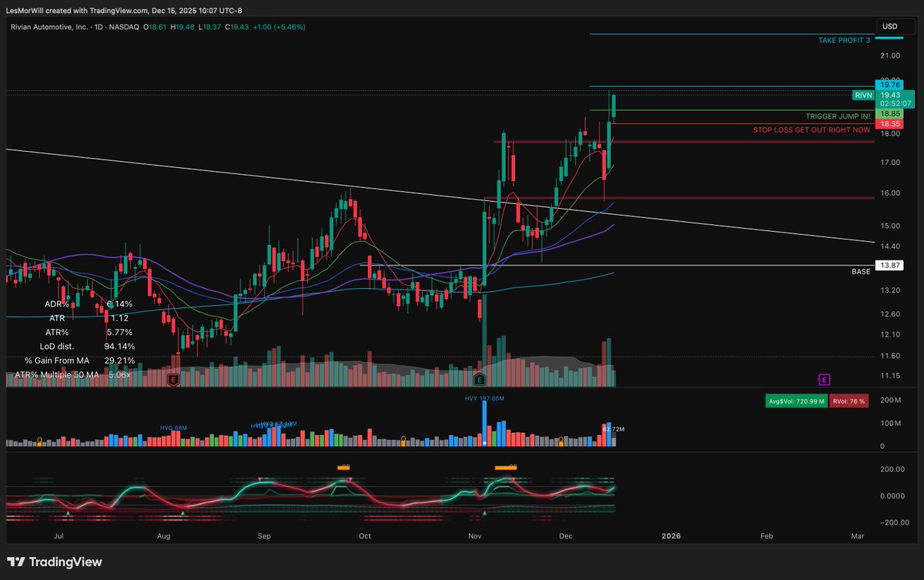Viewport: 924px width, 580px height.
Task: Click the ATR% Multiple 50 MA 5.06x row
Action: (72, 374)
